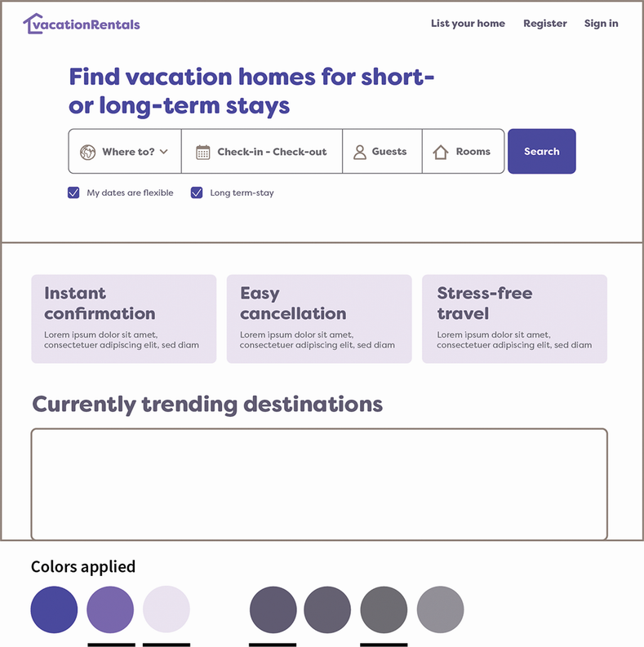Go to Register in the top navigation
644x647 pixels.
click(545, 24)
